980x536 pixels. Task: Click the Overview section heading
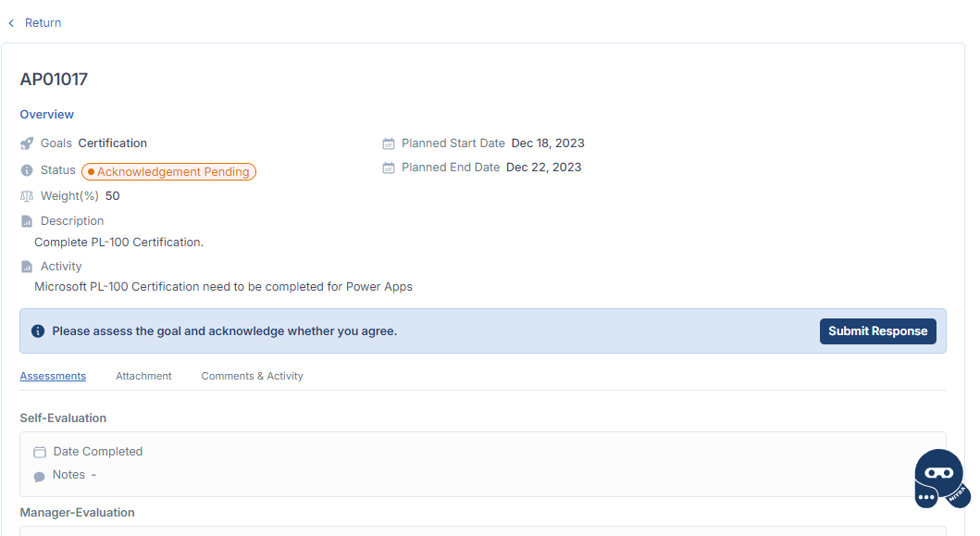pyautogui.click(x=47, y=115)
